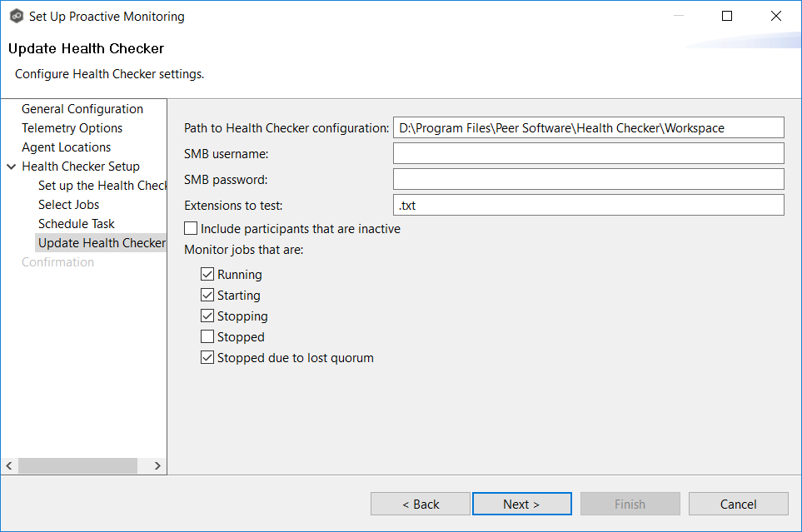This screenshot has height=532, width=802.
Task: Go to Telemetry Options page
Action: [72, 128]
